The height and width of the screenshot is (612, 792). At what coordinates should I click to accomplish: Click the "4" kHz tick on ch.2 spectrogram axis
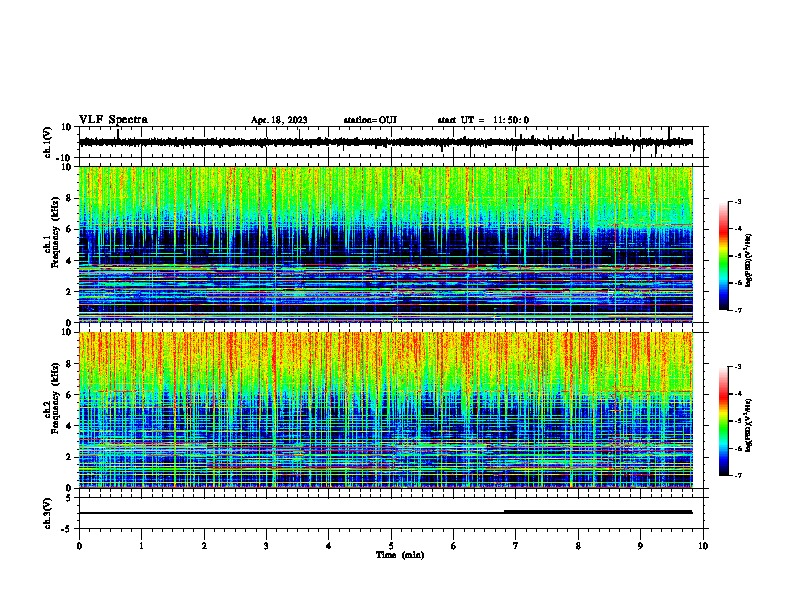69,426
